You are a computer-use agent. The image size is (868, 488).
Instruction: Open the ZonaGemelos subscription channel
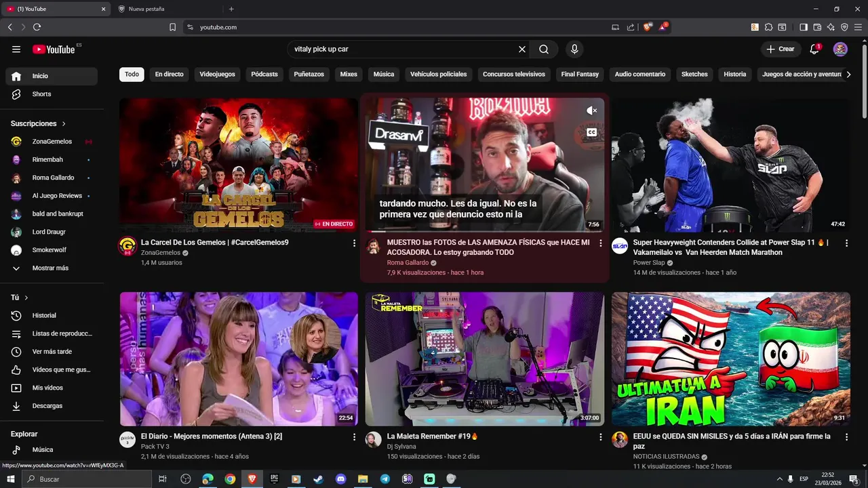click(x=52, y=142)
